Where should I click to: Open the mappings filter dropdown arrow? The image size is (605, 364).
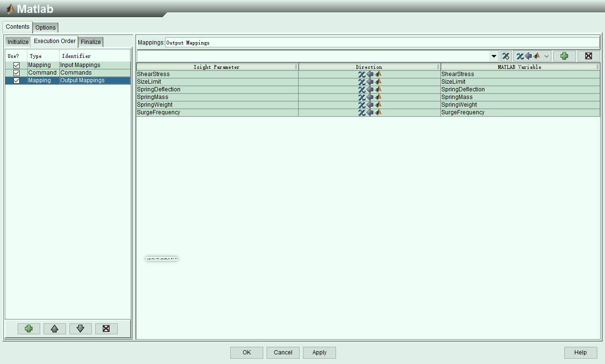click(x=493, y=56)
